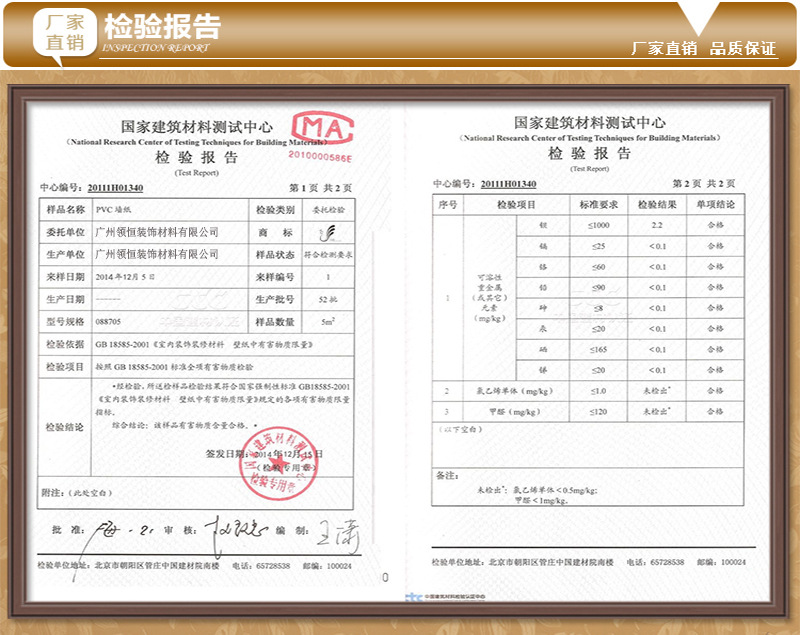
Task: Click the 甲醛 (mg/kg) item cell
Action: tap(514, 412)
